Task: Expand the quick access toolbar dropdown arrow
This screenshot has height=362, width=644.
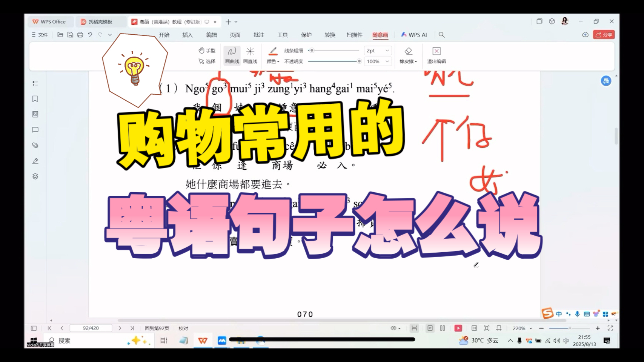Action: (x=110, y=35)
